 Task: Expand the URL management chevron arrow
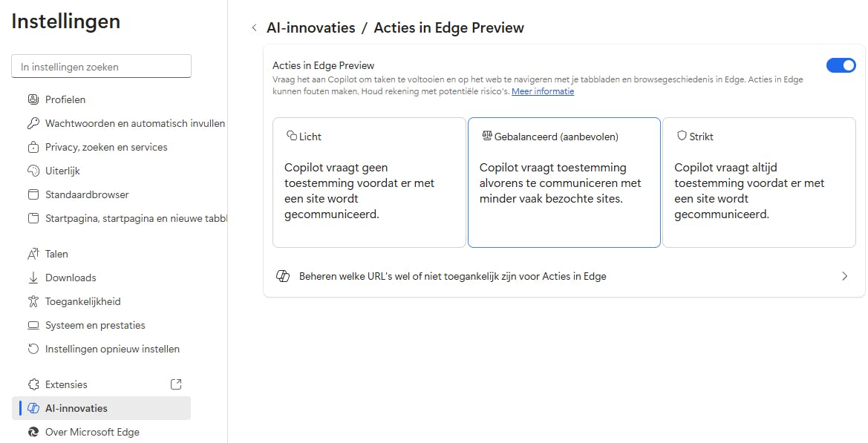point(844,276)
